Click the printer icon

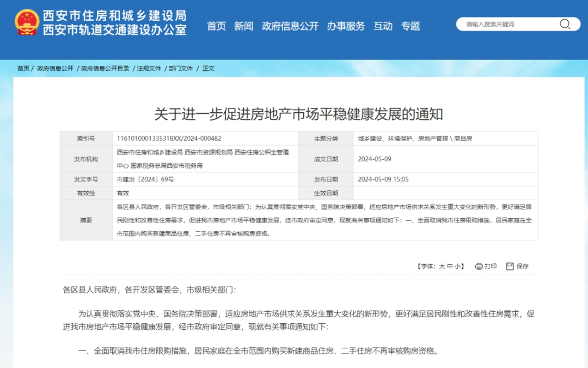479,267
